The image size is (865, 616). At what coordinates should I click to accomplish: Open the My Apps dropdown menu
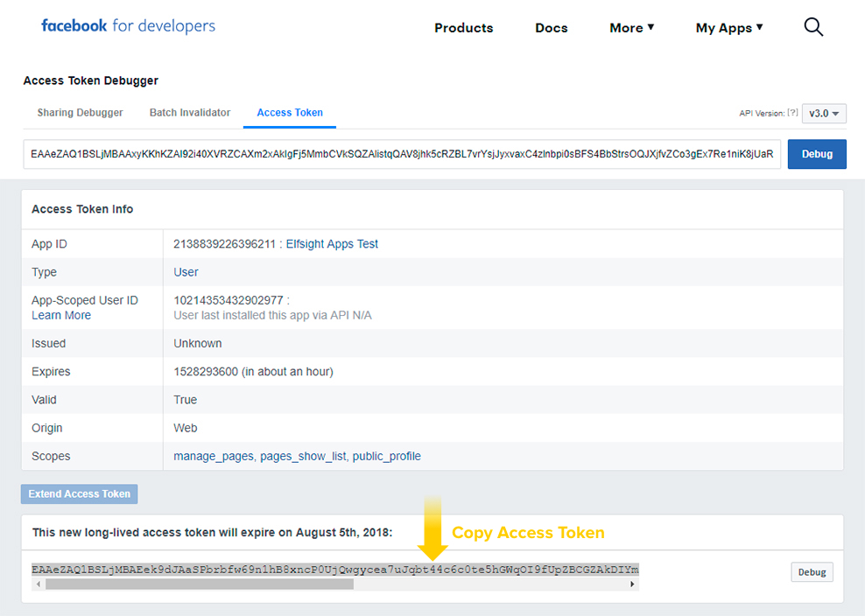pos(728,27)
